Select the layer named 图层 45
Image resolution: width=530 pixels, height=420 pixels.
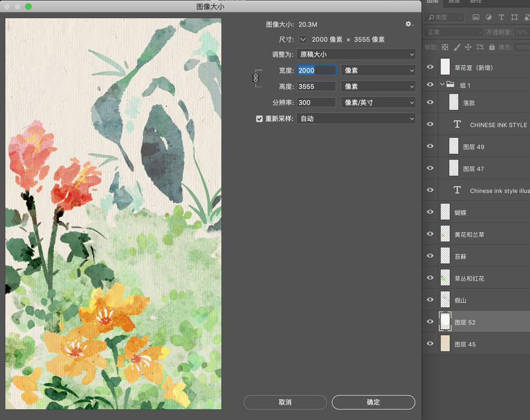(476, 343)
